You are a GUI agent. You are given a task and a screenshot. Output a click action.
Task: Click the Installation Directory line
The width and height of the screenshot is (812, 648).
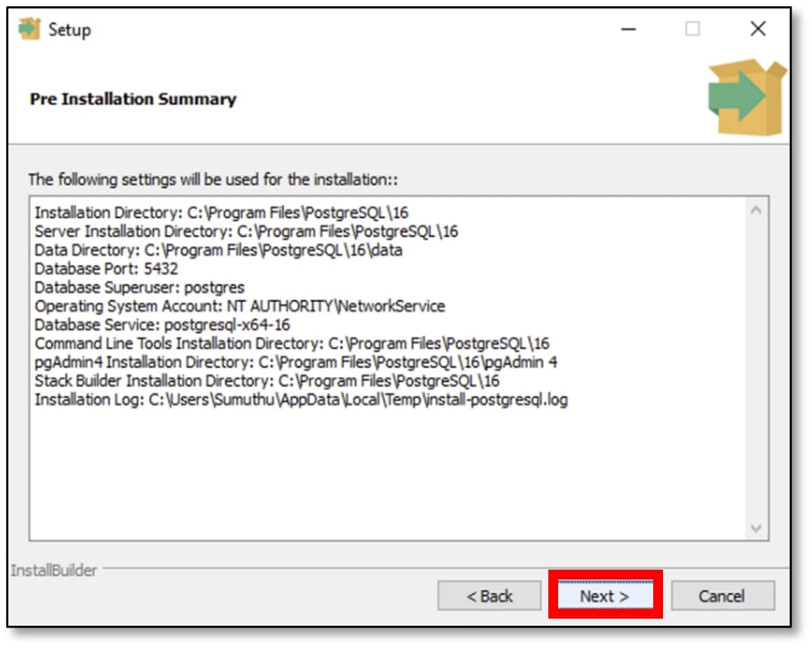coord(222,213)
